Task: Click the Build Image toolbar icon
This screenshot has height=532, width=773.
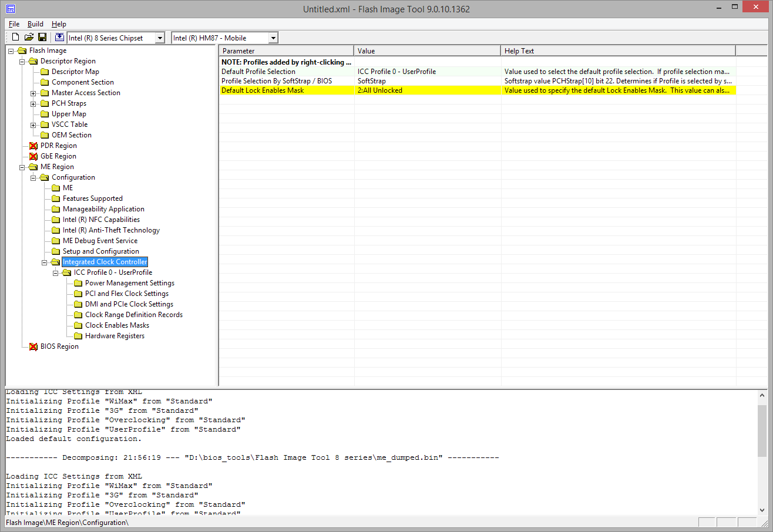Action: pos(59,38)
